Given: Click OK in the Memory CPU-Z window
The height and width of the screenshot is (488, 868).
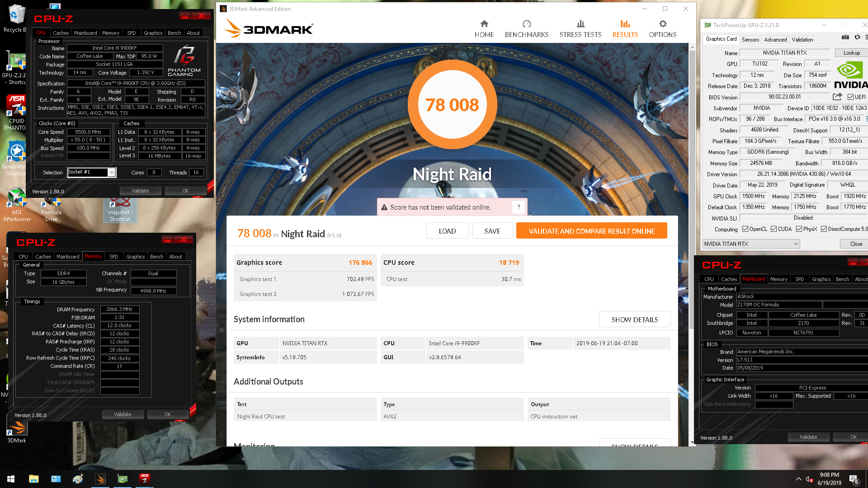Looking at the screenshot, I should [x=168, y=414].
